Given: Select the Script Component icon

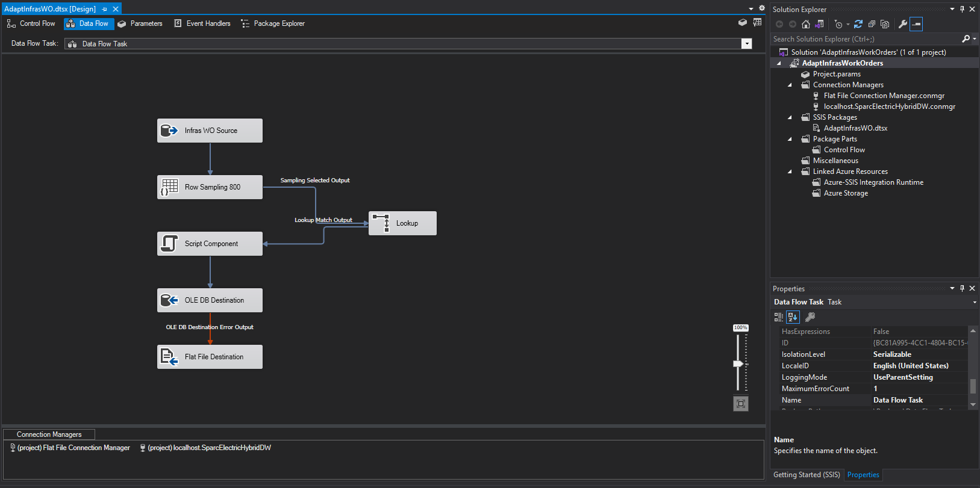Looking at the screenshot, I should coord(169,244).
